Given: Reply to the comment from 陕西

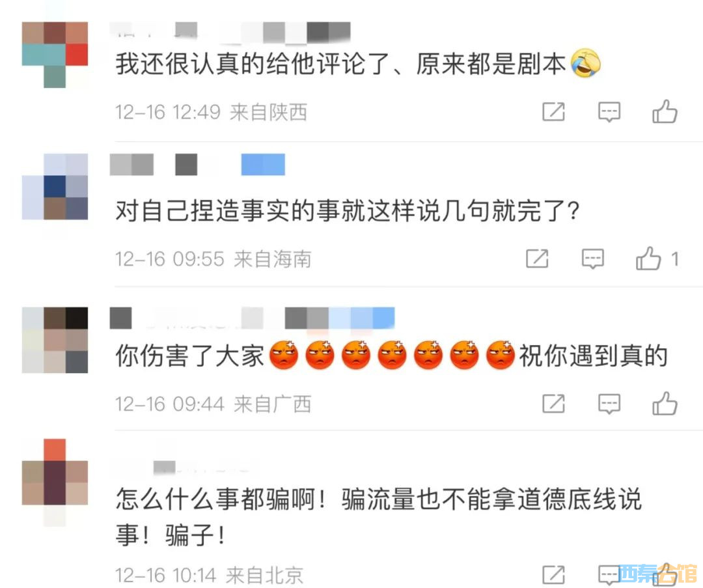Looking at the screenshot, I should point(609,112).
